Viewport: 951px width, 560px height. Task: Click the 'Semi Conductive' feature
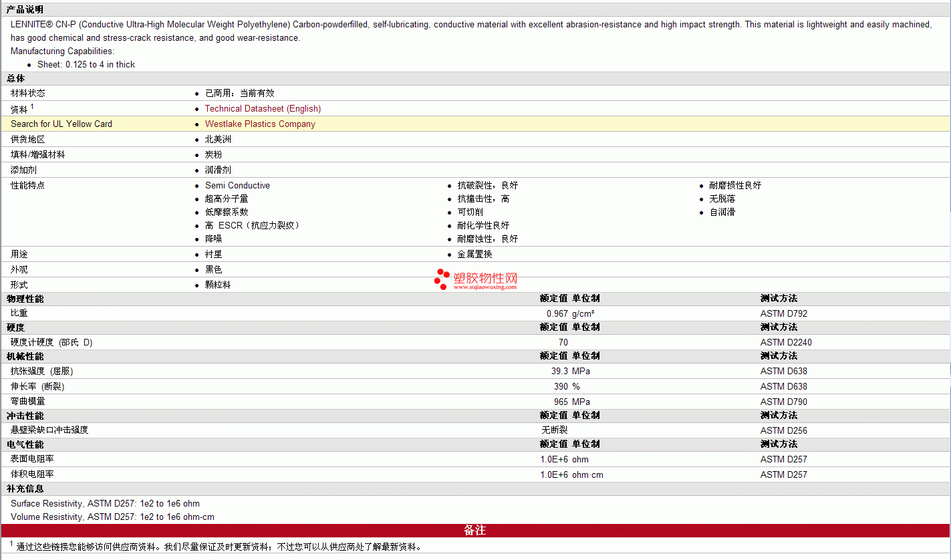[238, 185]
